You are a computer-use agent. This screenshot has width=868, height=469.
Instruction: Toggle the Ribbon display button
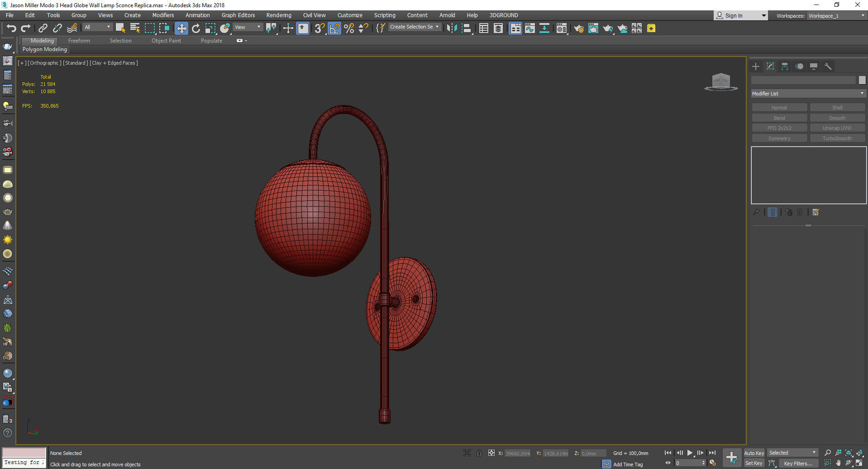pos(515,28)
